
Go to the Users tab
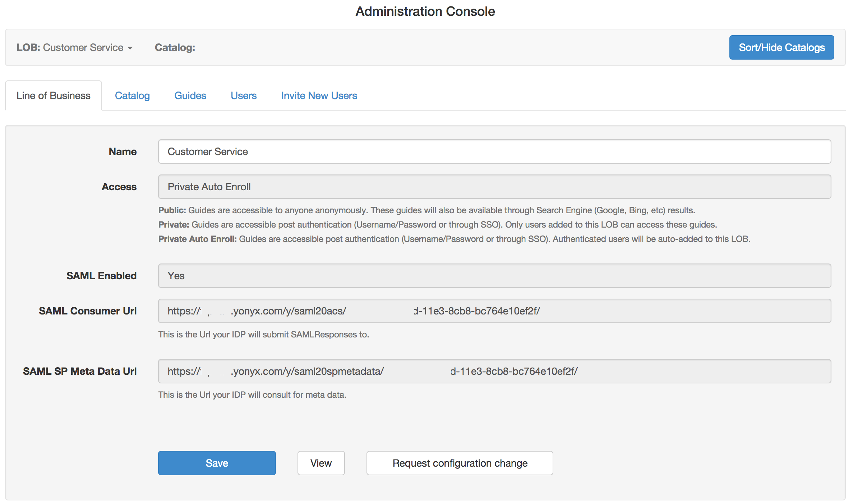pos(244,95)
